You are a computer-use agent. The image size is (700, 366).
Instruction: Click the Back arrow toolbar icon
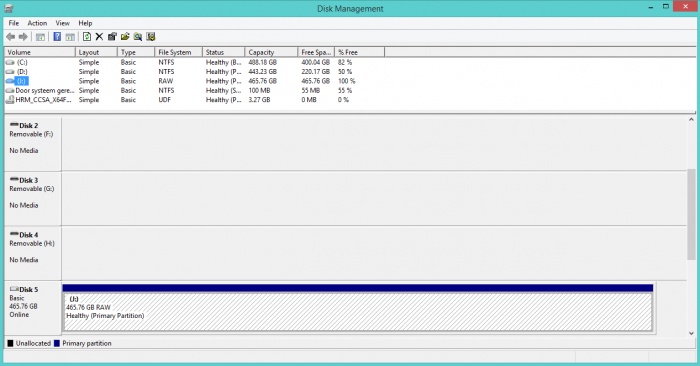(11, 37)
